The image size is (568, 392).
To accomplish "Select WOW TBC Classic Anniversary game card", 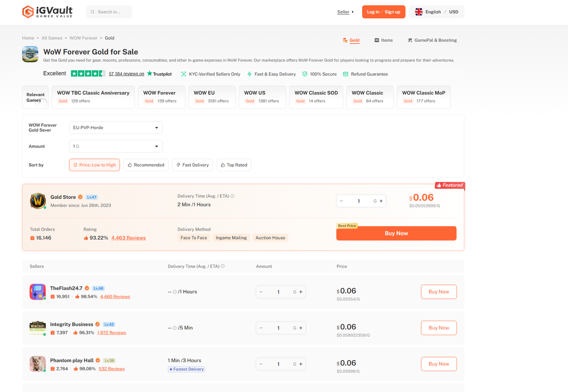I will pos(93,97).
